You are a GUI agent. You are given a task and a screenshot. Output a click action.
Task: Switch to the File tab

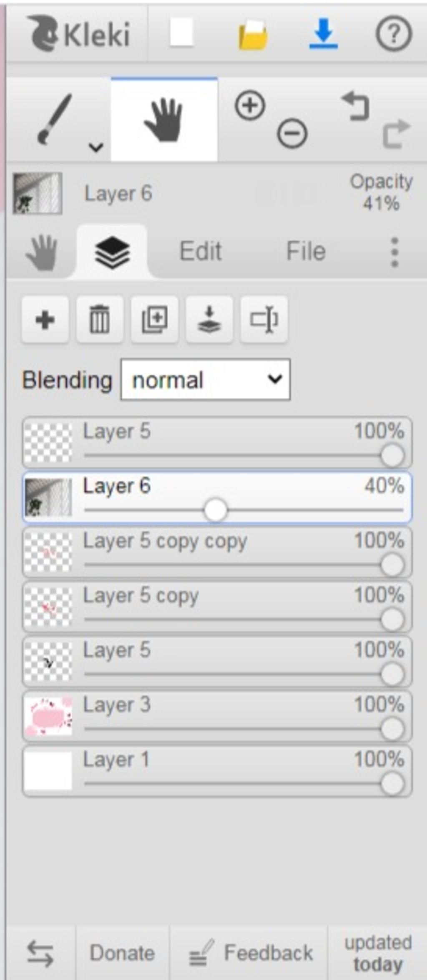[306, 251]
